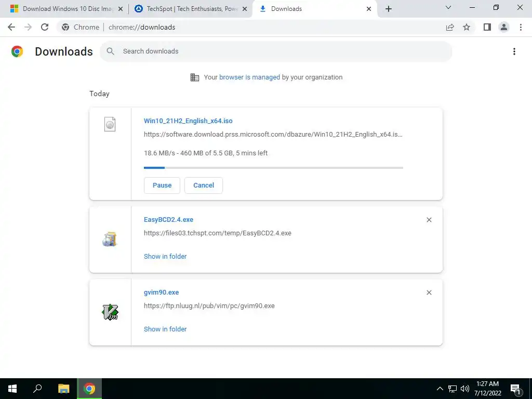Screen dimensions: 532x399
Task: Remove EasyBCD2.4.exe from the list
Action: coord(429,220)
